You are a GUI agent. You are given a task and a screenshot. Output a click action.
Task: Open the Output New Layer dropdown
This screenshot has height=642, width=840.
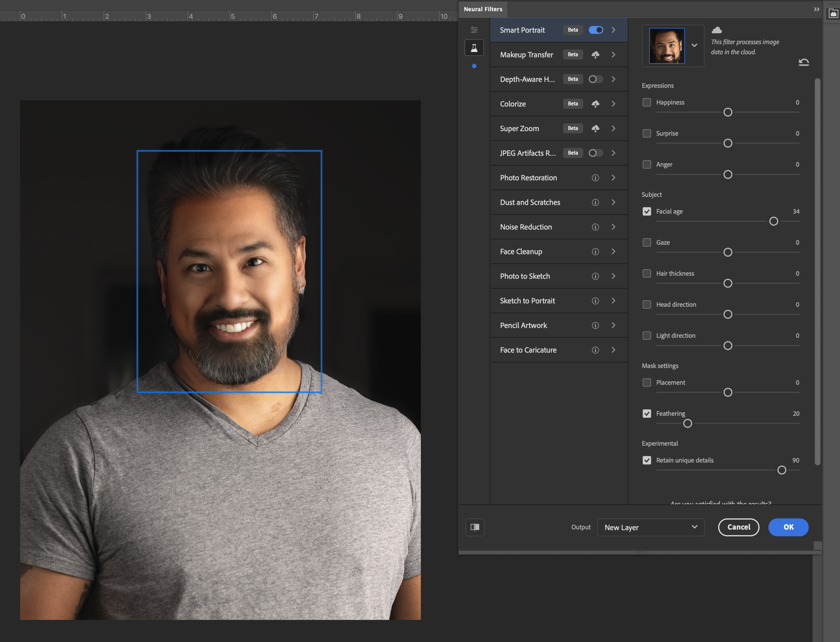tap(650, 527)
